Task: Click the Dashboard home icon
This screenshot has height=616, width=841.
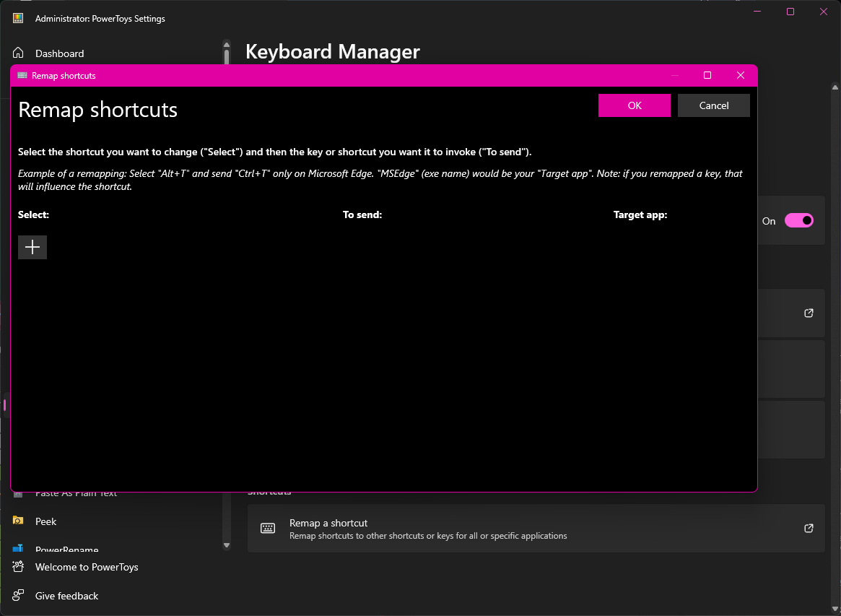Action: [19, 53]
